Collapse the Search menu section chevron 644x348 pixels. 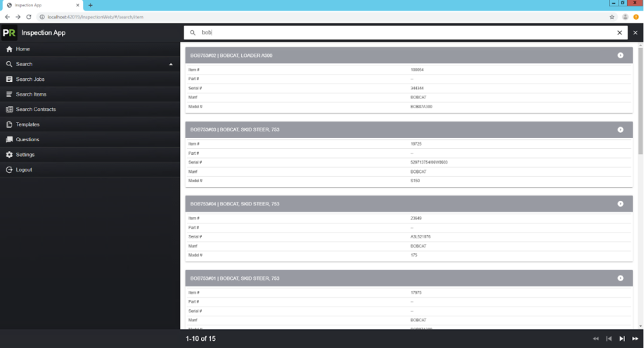[171, 65]
